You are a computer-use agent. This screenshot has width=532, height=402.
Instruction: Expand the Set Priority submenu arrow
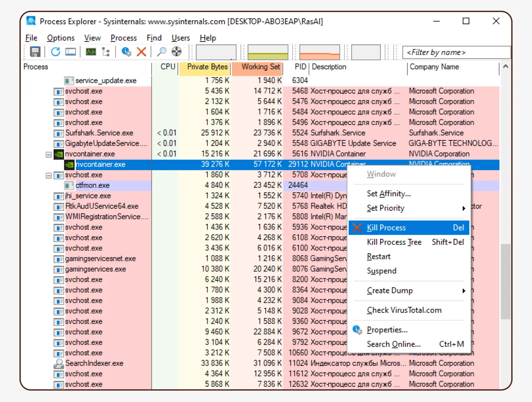point(464,208)
